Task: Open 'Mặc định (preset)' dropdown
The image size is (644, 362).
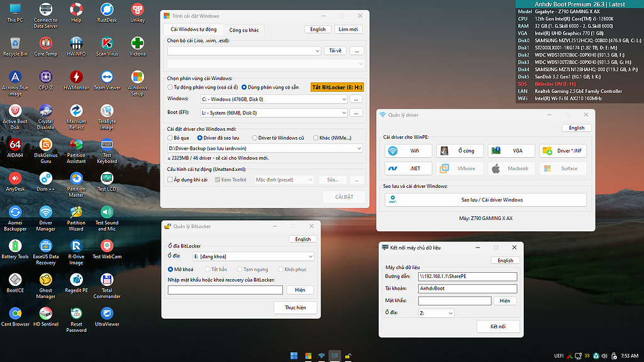Action: tap(284, 180)
